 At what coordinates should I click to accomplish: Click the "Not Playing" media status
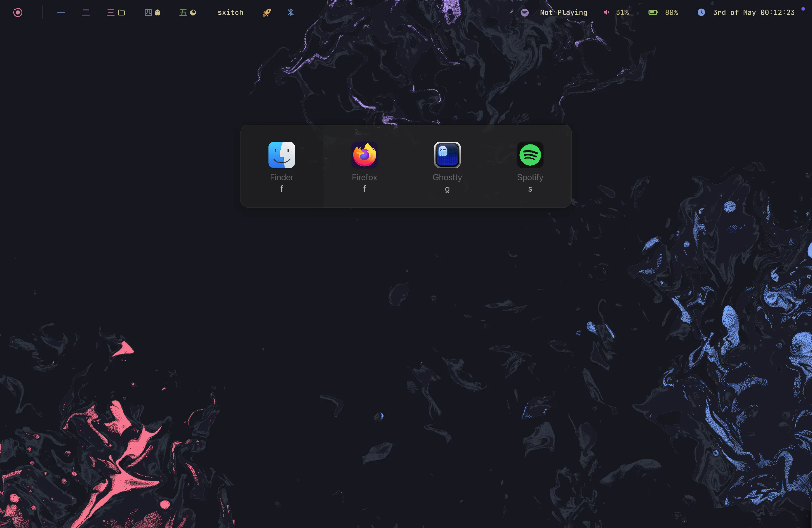pos(564,13)
